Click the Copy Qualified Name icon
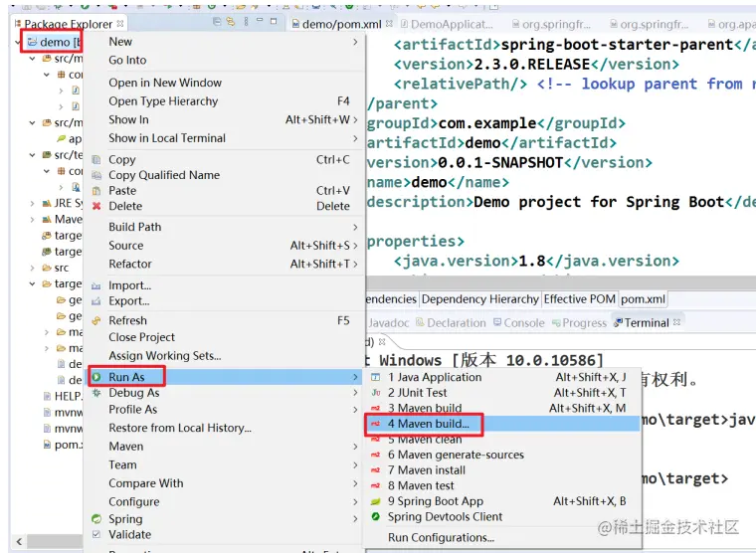Image resolution: width=756 pixels, height=553 pixels. point(96,175)
